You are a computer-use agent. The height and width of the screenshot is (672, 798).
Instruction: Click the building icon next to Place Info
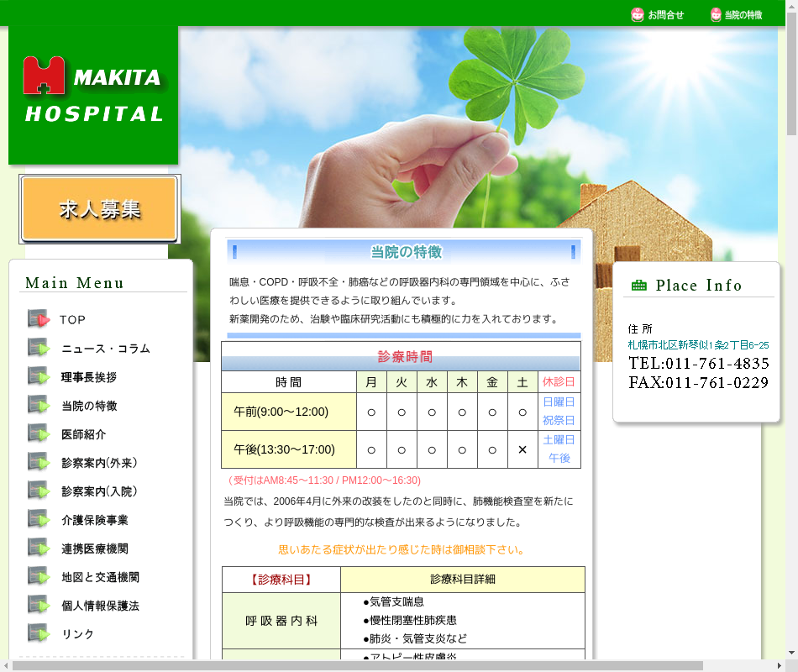tap(639, 286)
